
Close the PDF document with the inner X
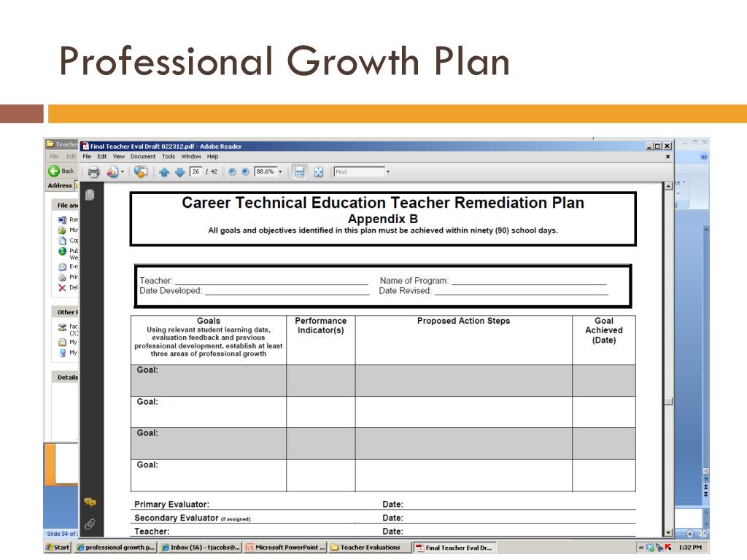point(667,156)
